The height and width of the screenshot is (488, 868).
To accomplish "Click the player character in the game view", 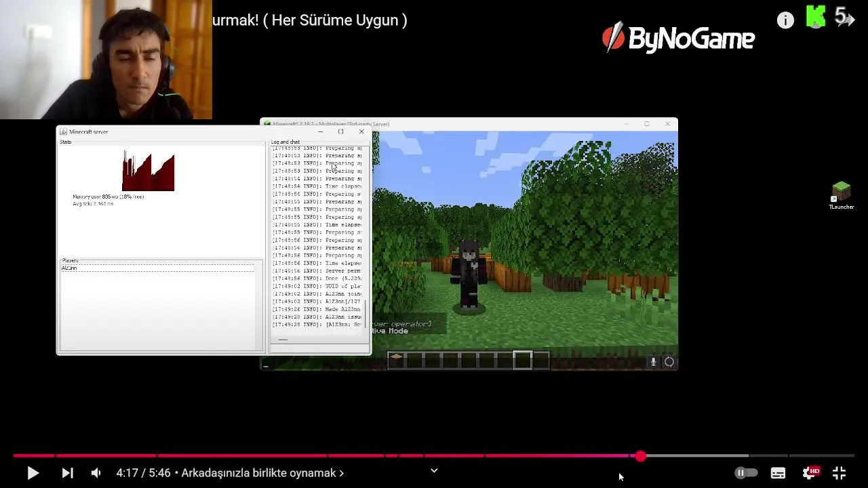I will pyautogui.click(x=469, y=274).
